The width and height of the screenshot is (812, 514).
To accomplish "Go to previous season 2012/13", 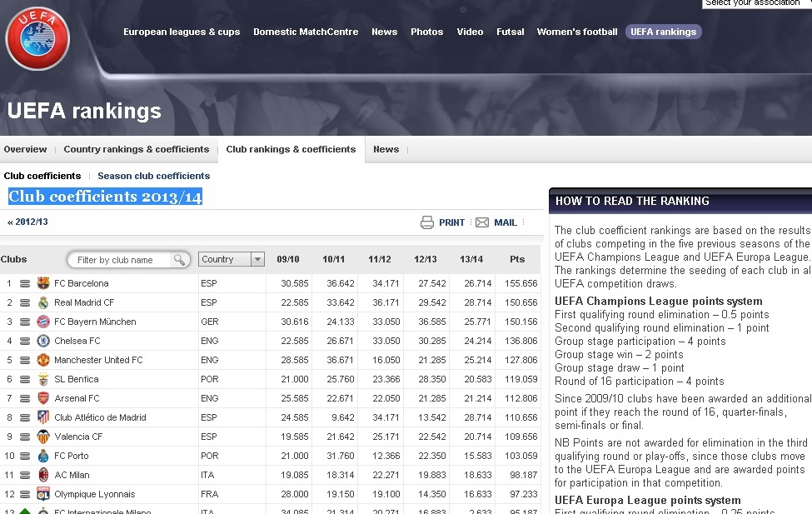I will pyautogui.click(x=27, y=222).
